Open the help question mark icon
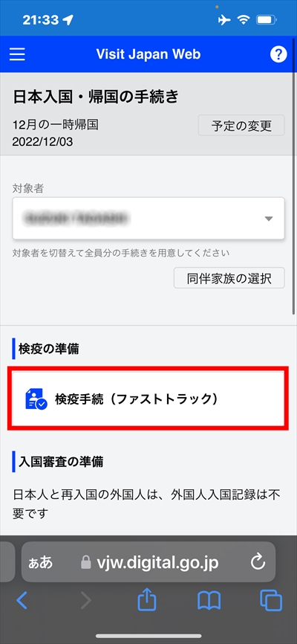The height and width of the screenshot is (644, 297). click(x=278, y=54)
